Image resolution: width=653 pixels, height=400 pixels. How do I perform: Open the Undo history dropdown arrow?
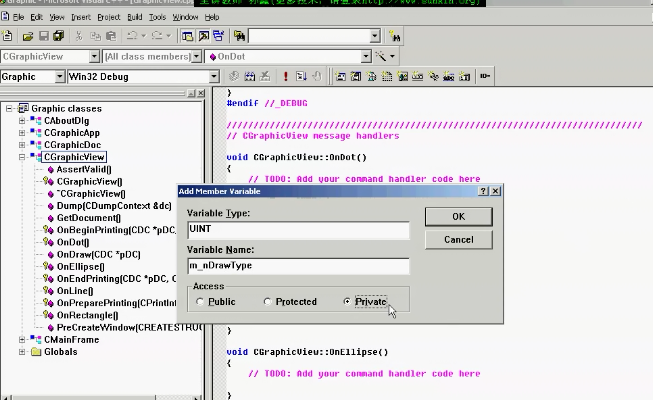(144, 36)
